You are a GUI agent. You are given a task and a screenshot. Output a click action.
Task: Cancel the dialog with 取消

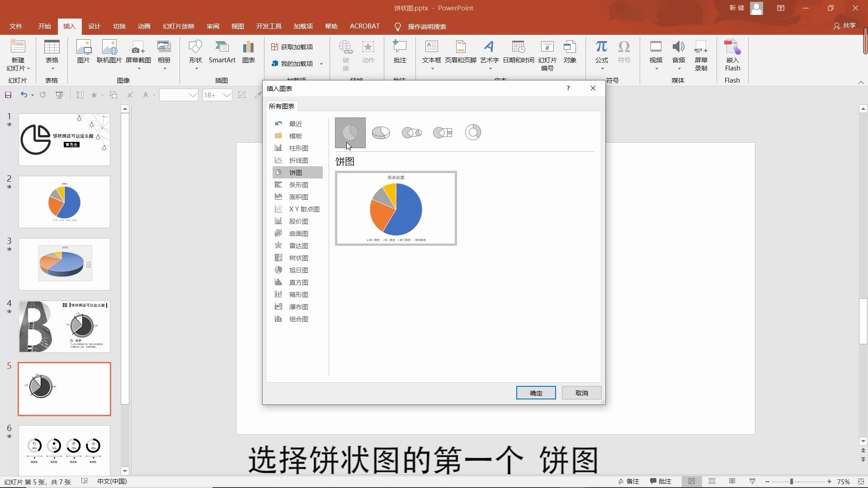(x=581, y=393)
